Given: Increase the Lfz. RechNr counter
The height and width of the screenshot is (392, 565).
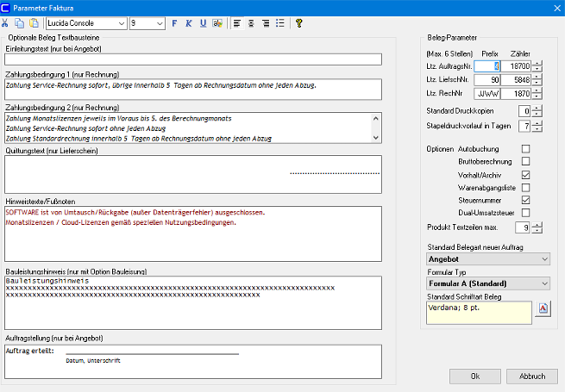Looking at the screenshot, I should tap(537, 90).
